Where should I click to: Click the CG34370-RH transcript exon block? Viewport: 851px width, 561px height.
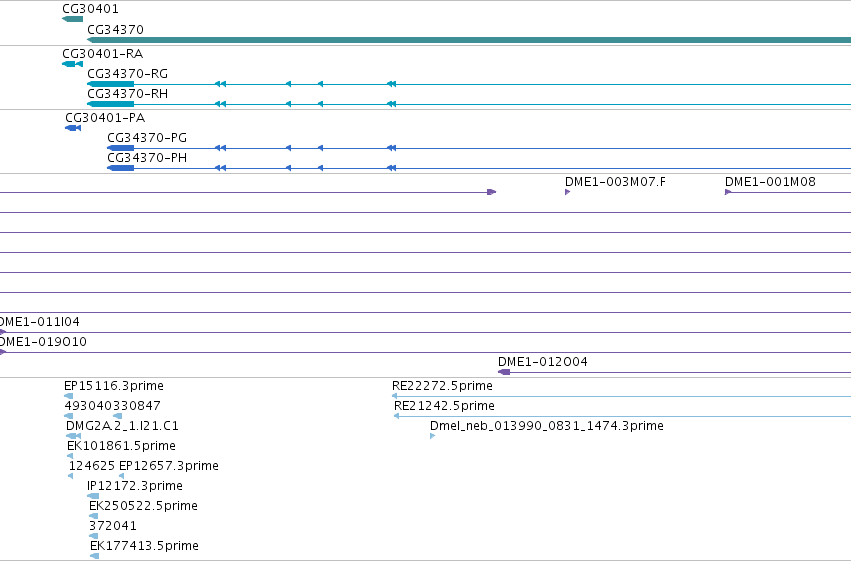(x=111, y=104)
